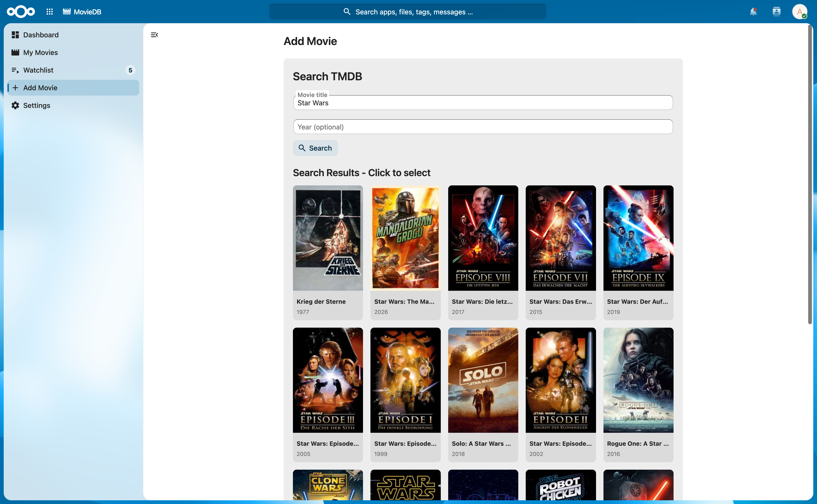Open My Movies in the sidebar
Screen dimensions: 817x504
pos(73,52)
